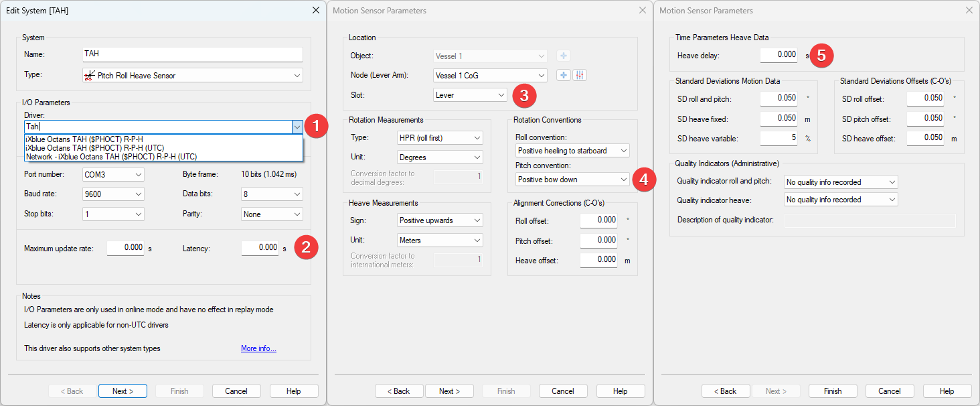
Task: Expand the Quality indicator heave dropdown
Action: point(841,200)
